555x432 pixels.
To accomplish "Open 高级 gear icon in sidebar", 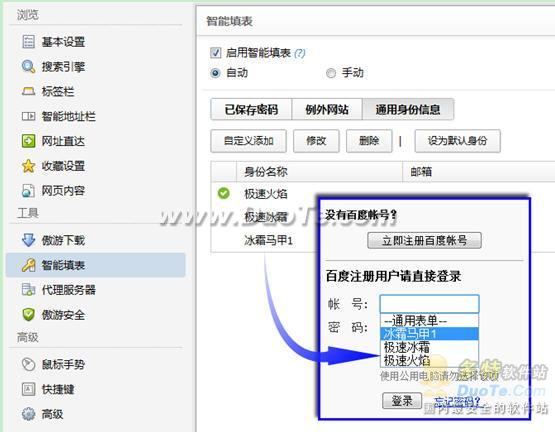I will coord(29,414).
